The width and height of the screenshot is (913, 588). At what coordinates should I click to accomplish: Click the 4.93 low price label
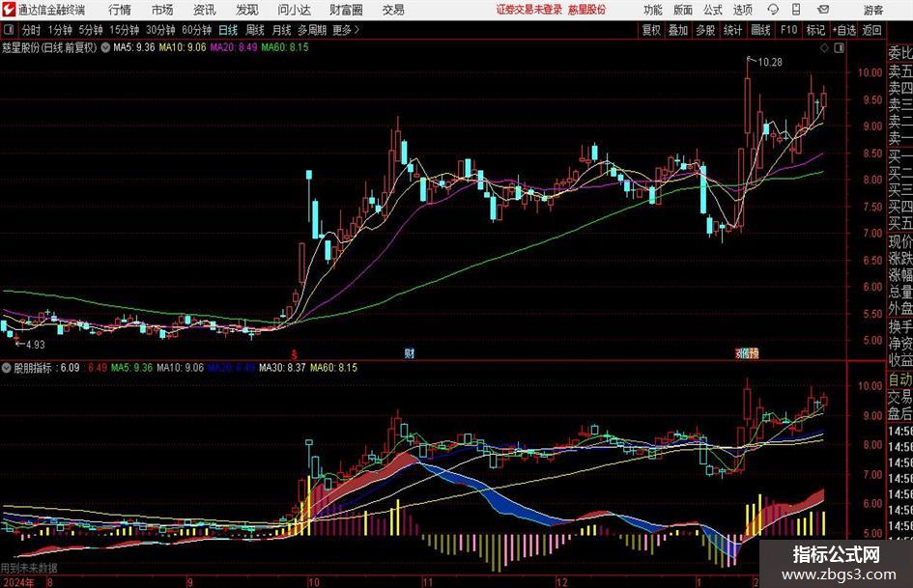point(36,345)
